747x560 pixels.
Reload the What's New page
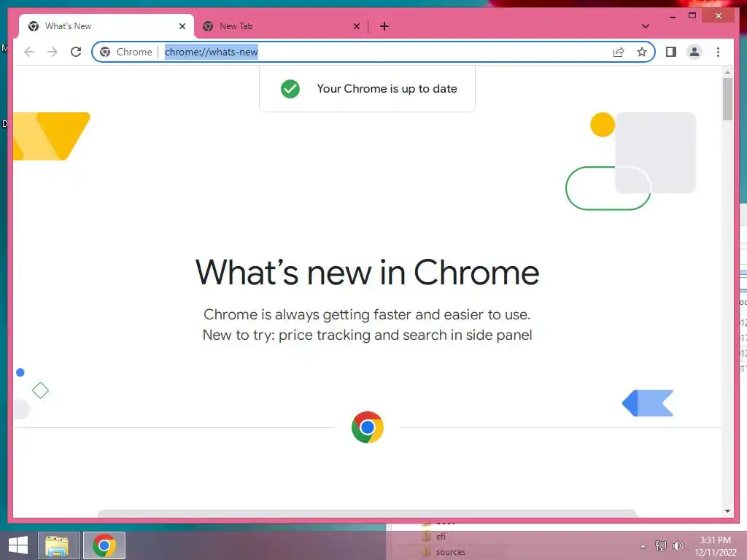pos(76,52)
